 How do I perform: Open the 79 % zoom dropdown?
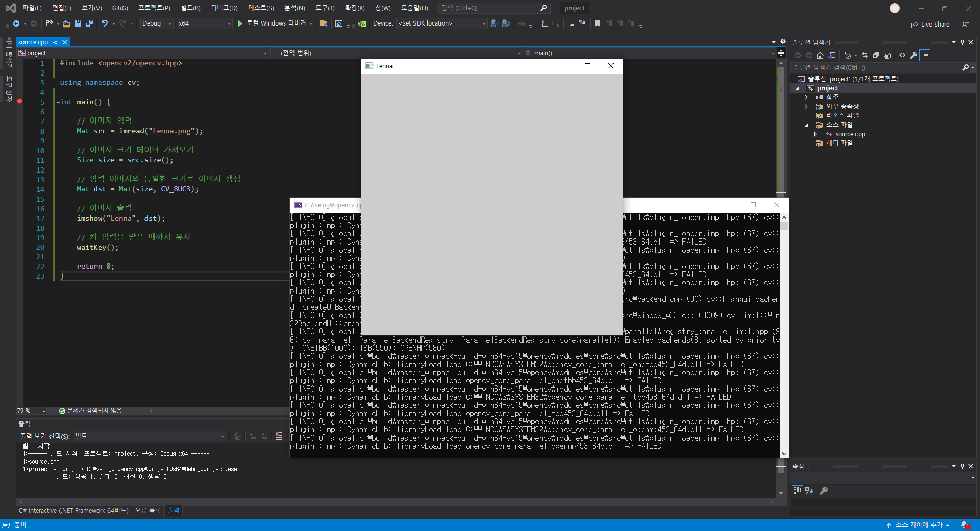32,411
